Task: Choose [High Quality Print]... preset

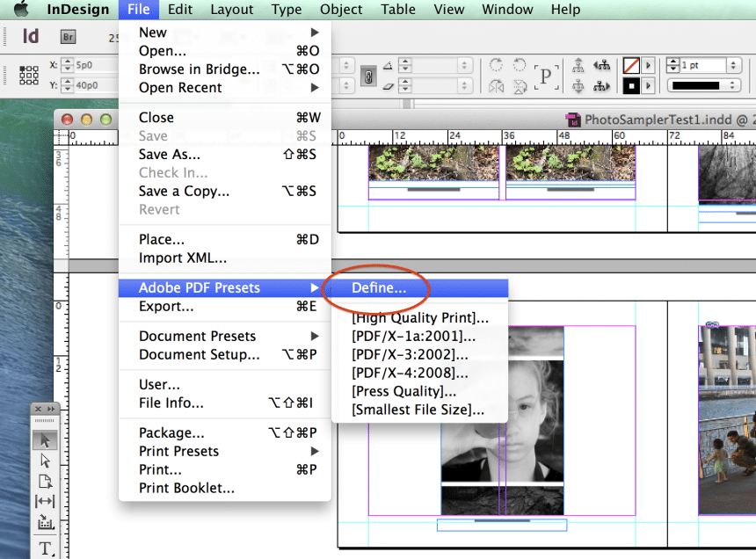Action: click(419, 317)
